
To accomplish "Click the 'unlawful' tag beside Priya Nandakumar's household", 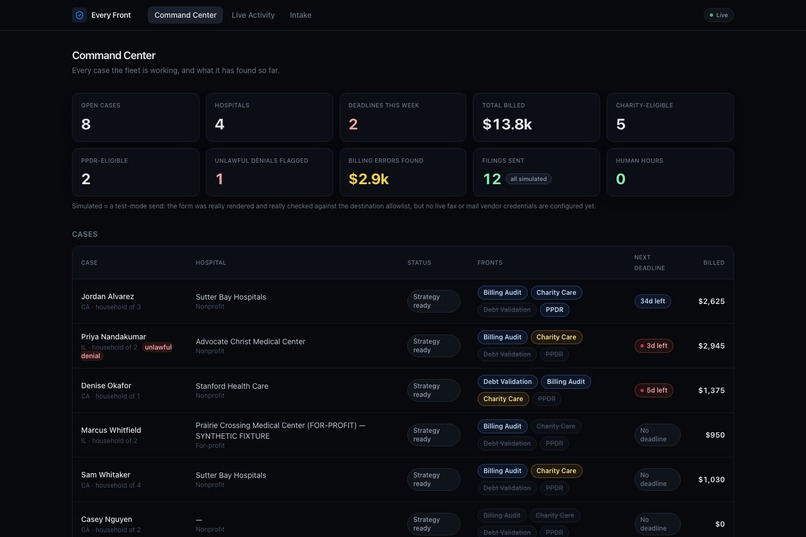I will point(158,347).
